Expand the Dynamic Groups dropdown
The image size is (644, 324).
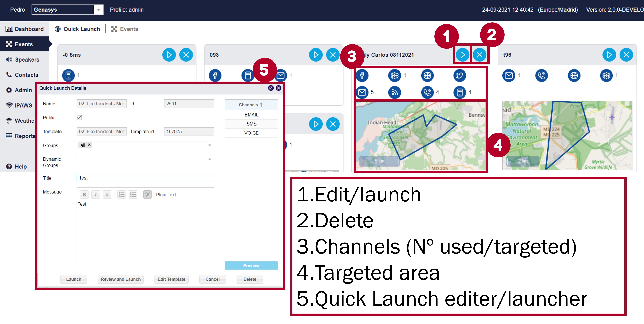210,159
